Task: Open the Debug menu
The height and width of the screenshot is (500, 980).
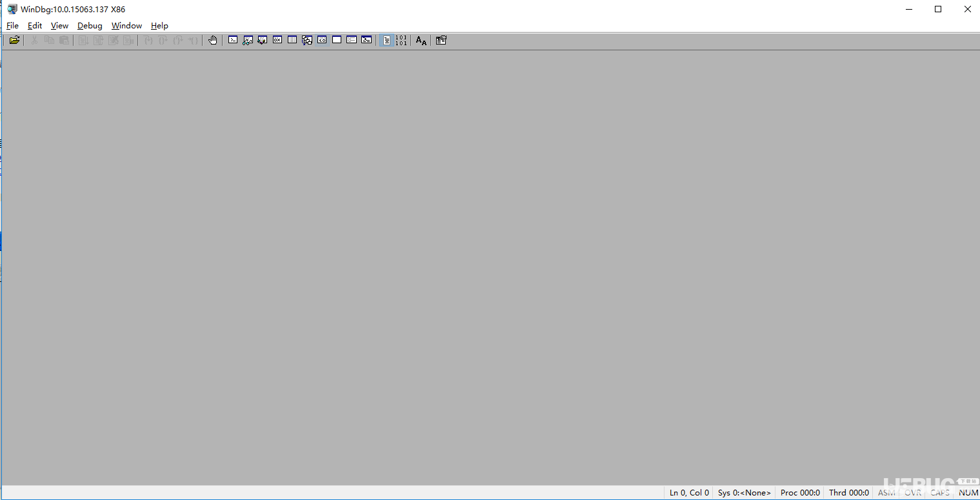Action: pos(90,26)
